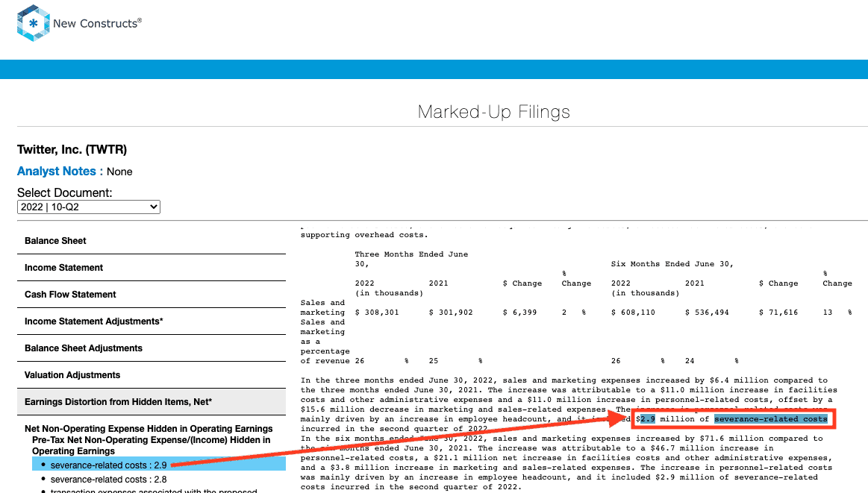The width and height of the screenshot is (868, 493).
Task: Open the Select Document dropdown 2022 | 10-Q2
Action: point(89,207)
